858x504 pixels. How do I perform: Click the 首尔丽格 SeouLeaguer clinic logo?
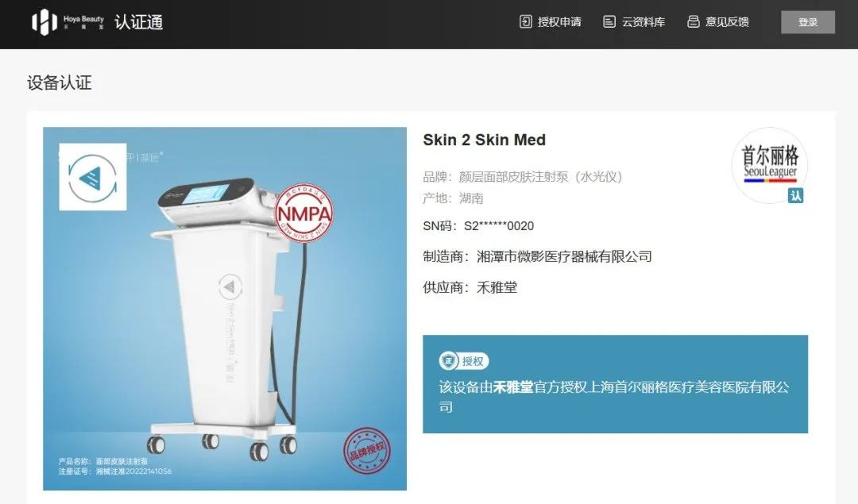tap(769, 165)
